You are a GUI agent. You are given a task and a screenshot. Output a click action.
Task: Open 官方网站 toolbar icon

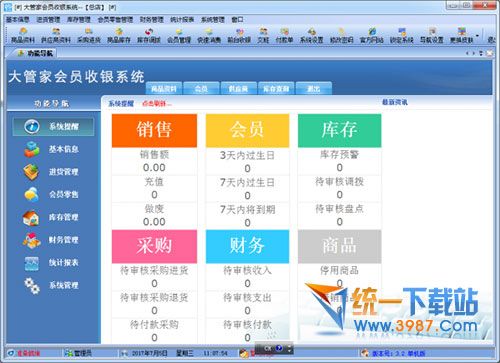[372, 35]
